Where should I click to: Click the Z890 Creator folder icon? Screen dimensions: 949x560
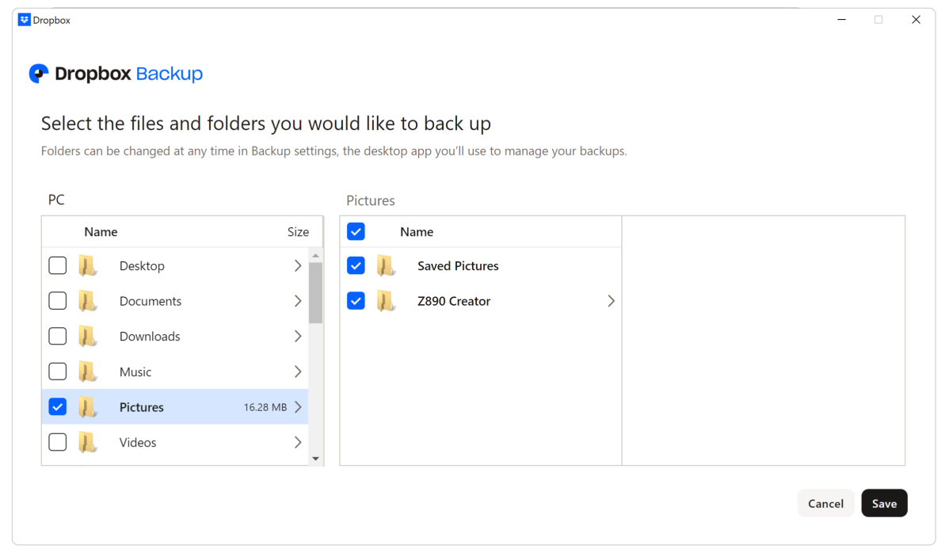click(x=386, y=301)
